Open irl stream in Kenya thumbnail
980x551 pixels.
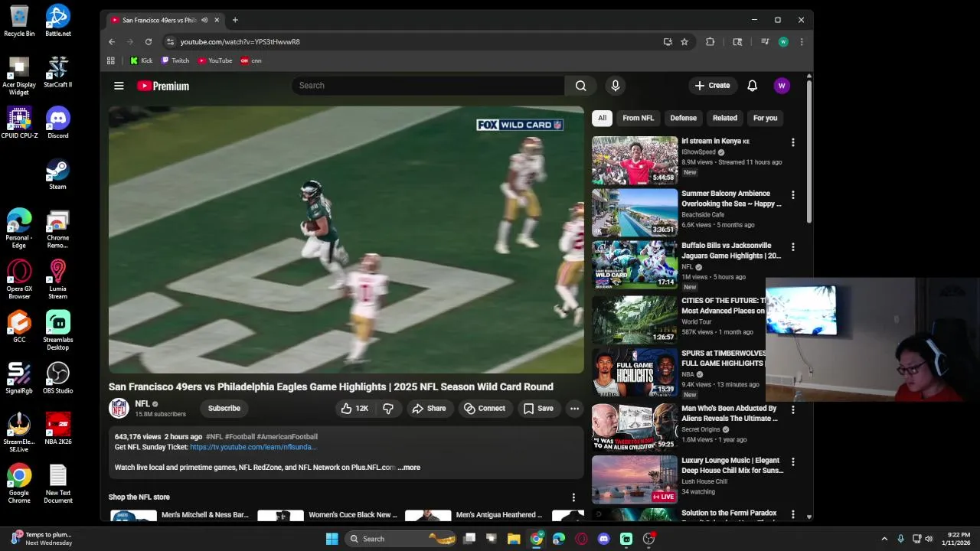pos(635,161)
